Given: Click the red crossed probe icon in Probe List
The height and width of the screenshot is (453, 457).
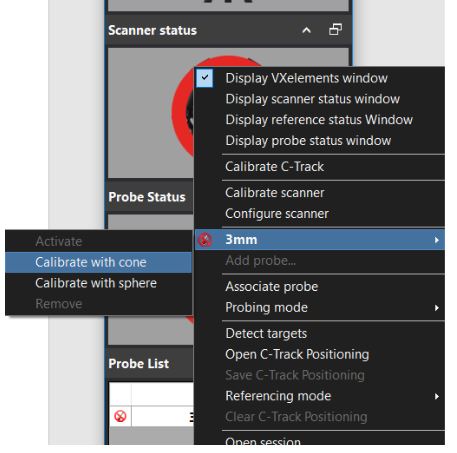Looking at the screenshot, I should point(120,416).
